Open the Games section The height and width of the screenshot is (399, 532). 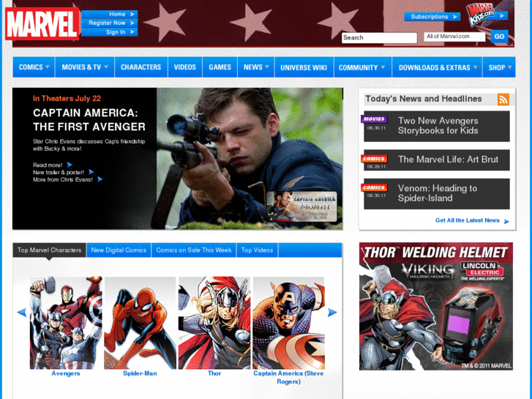point(220,67)
